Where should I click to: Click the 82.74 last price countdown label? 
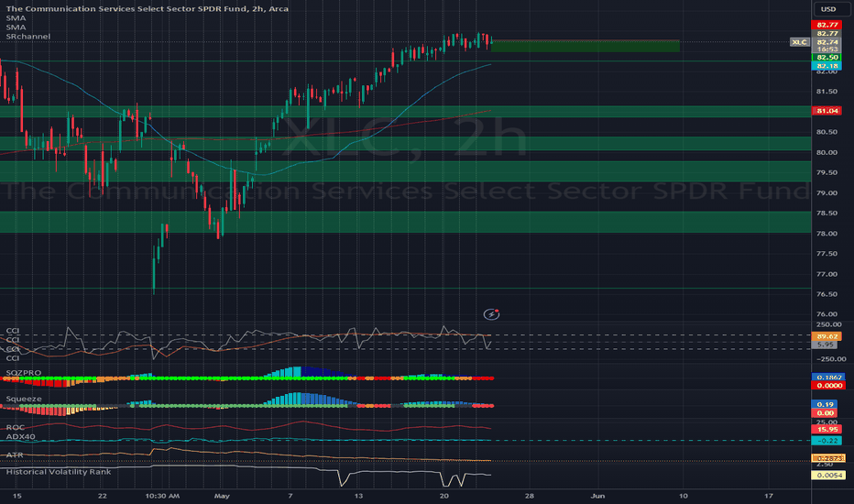tap(827, 45)
